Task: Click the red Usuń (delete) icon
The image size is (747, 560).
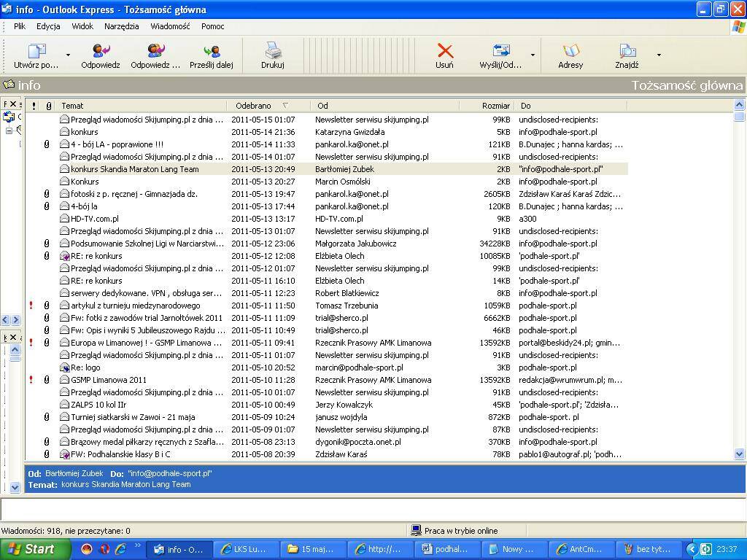Action: coord(445,50)
